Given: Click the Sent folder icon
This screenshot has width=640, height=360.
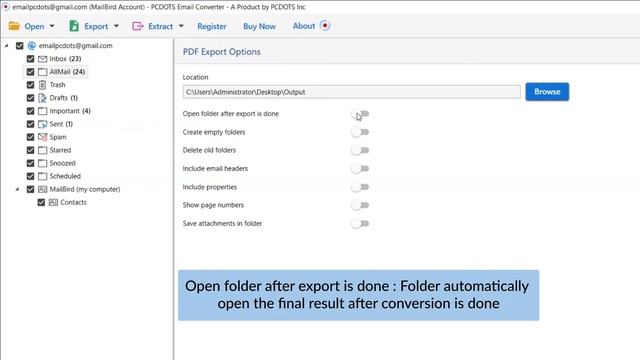Looking at the screenshot, I should click(x=42, y=124).
